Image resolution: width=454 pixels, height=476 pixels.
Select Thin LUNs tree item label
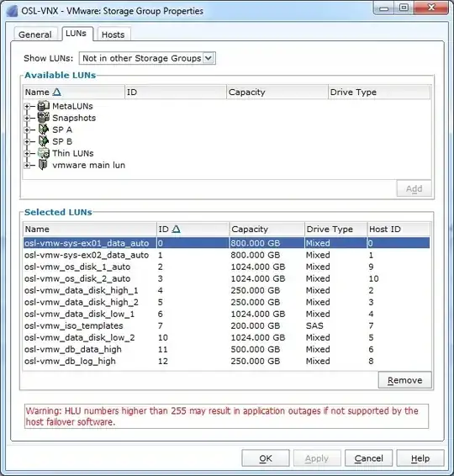pos(73,153)
